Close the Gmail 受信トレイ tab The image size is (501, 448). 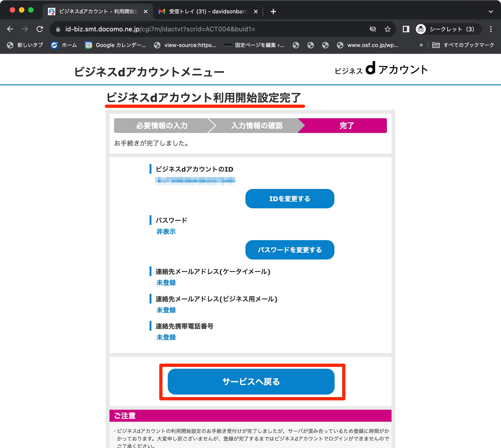256,12
